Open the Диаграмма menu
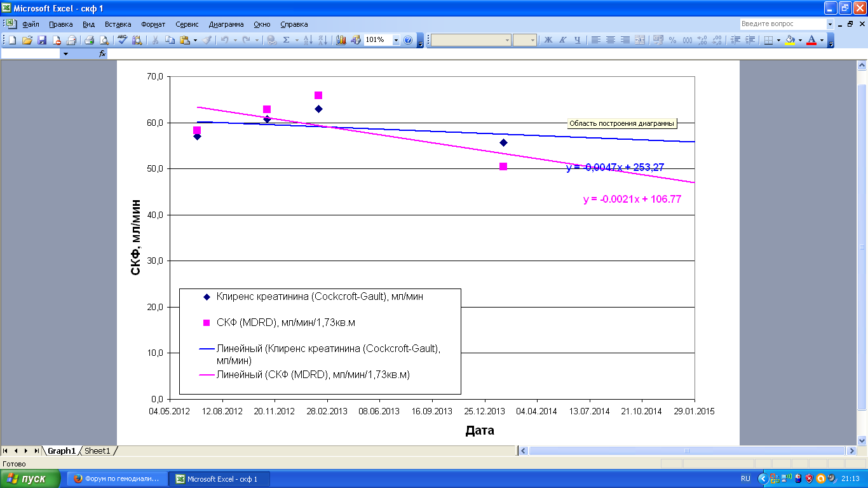 point(226,24)
